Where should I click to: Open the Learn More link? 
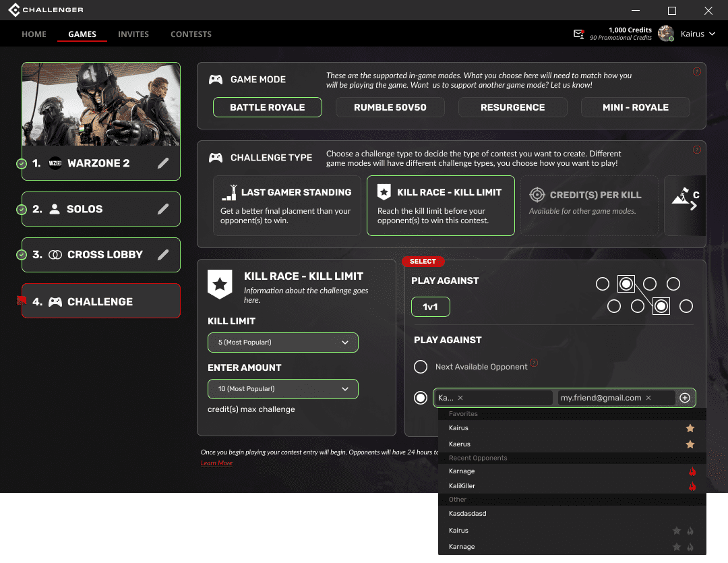216,463
